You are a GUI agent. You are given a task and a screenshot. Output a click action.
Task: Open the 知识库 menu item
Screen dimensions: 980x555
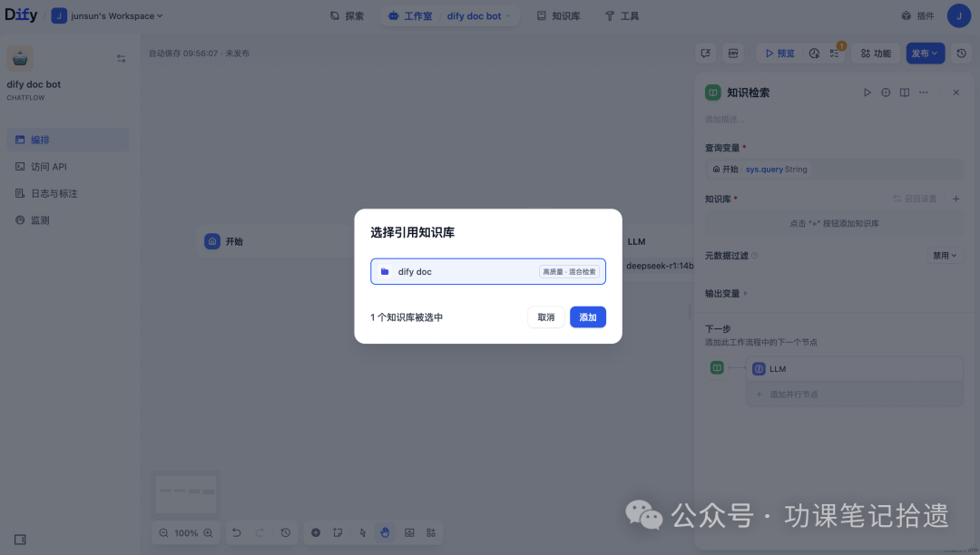tap(558, 15)
